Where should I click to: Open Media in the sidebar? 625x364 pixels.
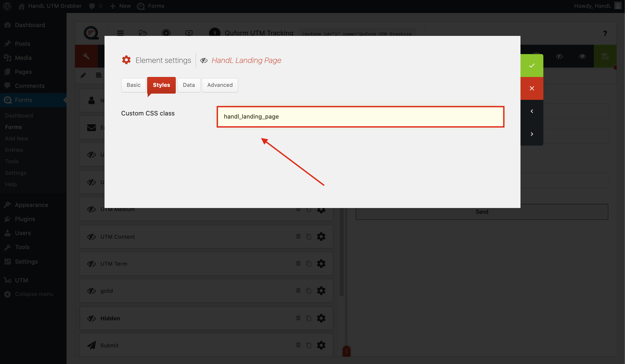33,58
